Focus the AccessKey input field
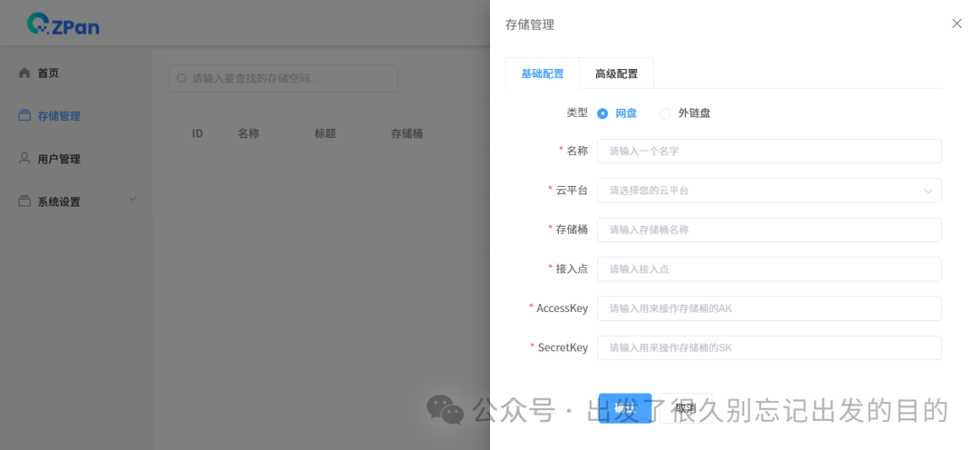Viewport: 980px width, 450px height. (769, 308)
